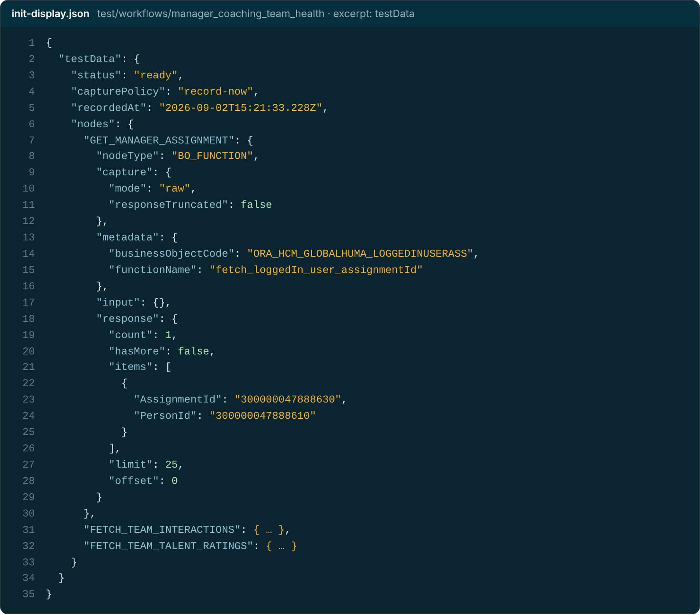Click the recordedAt timestamp value
Image resolution: width=700 pixels, height=615 pixels.
(241, 108)
